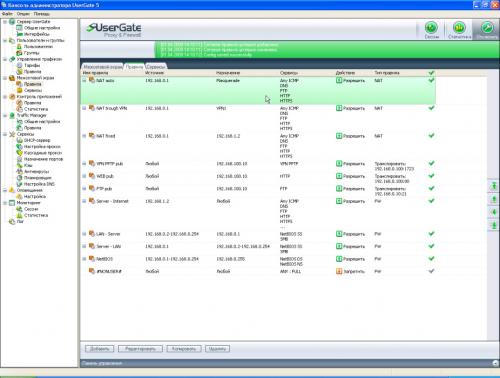Screen dimensions: 500x378
Task: Select the Server - LAN rule name
Action: tap(109, 246)
